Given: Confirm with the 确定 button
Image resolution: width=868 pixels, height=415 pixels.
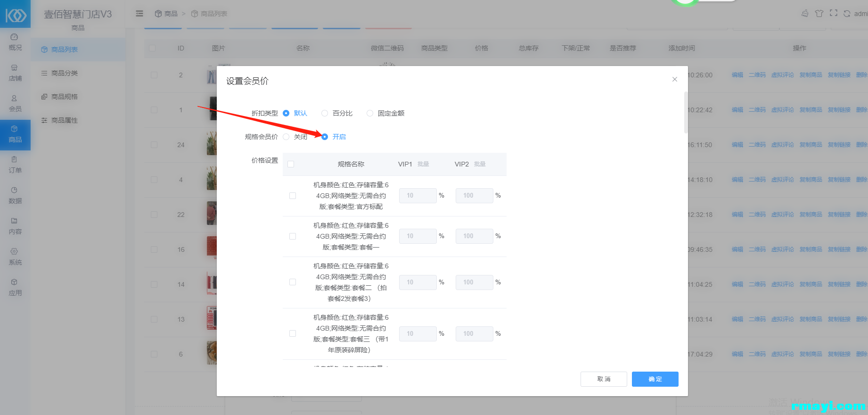Looking at the screenshot, I should (x=655, y=379).
